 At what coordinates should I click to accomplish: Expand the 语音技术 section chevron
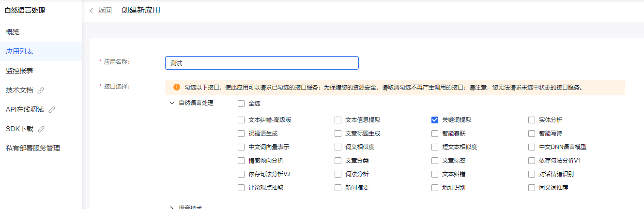coord(172,208)
